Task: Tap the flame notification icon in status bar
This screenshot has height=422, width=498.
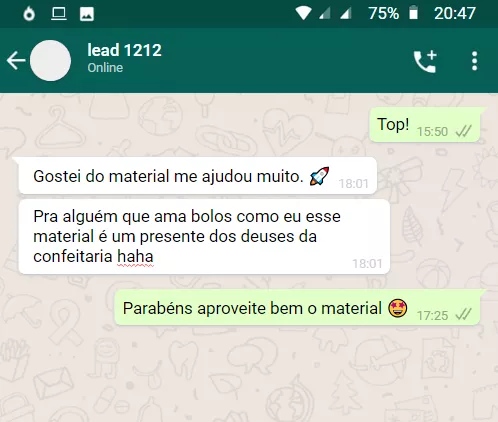Action: tap(29, 14)
